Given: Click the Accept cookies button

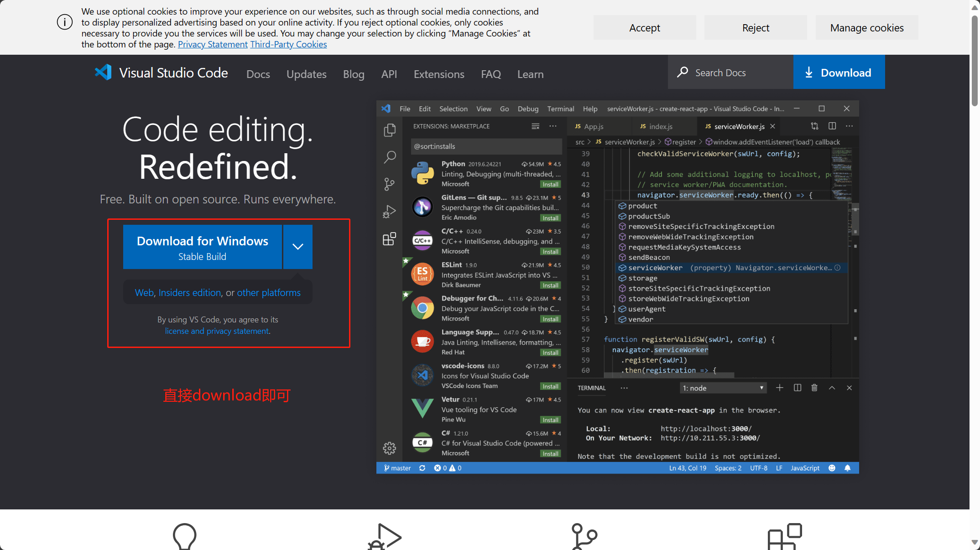Looking at the screenshot, I should point(645,28).
